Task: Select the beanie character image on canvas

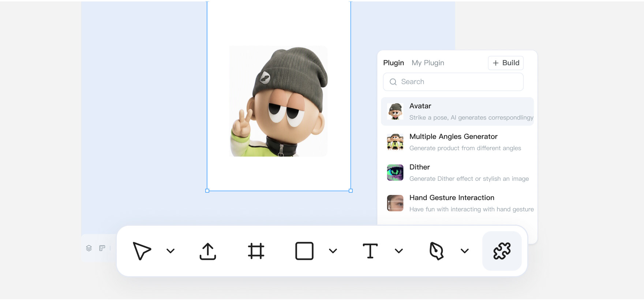Action: (x=278, y=101)
